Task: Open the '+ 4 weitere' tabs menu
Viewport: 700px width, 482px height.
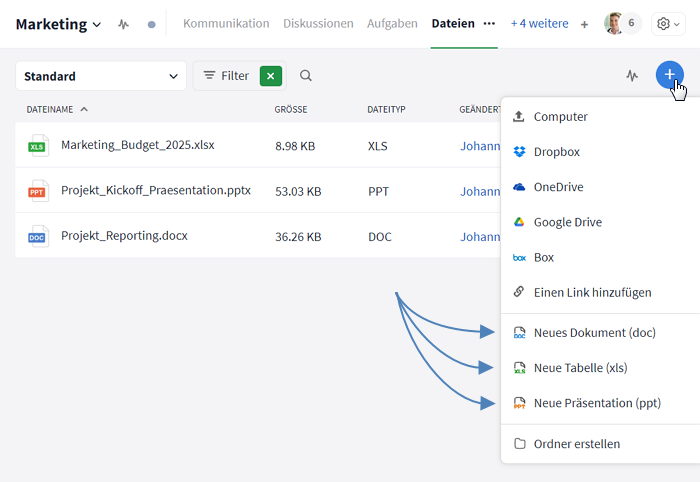Action: (x=539, y=23)
